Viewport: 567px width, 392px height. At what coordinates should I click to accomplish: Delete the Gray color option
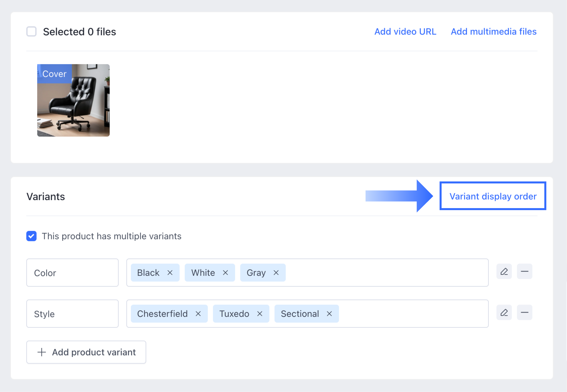[x=276, y=273]
